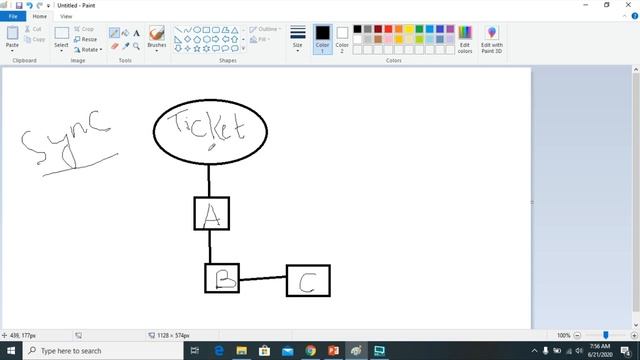The image size is (640, 360).
Task: Open the Size line thickness dropdown
Action: point(298,39)
